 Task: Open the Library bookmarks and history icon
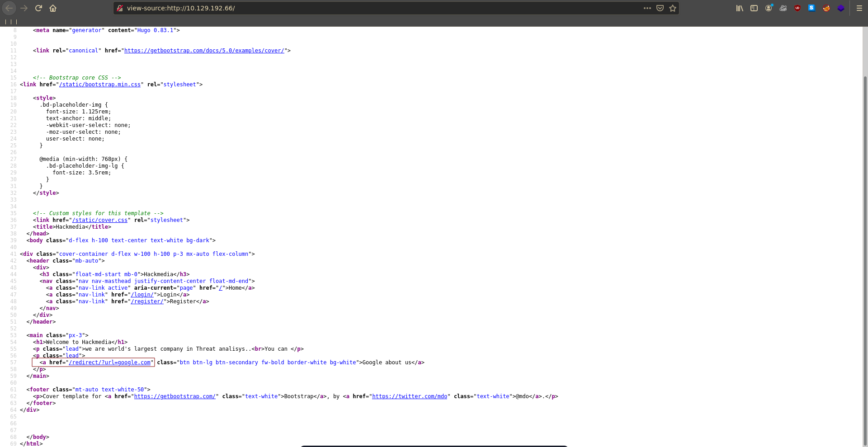pos(740,8)
